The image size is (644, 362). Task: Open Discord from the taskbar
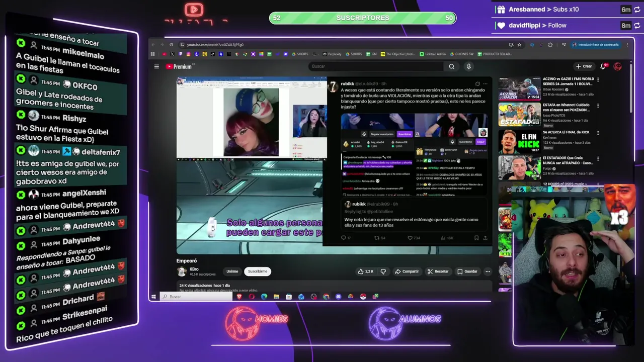coord(338,297)
